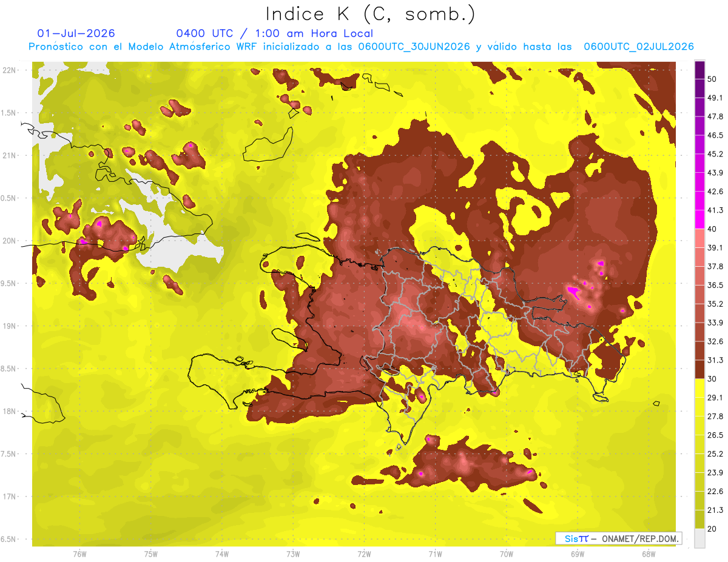Click the latitude axis label '20N'
728x562 pixels.
coord(9,241)
